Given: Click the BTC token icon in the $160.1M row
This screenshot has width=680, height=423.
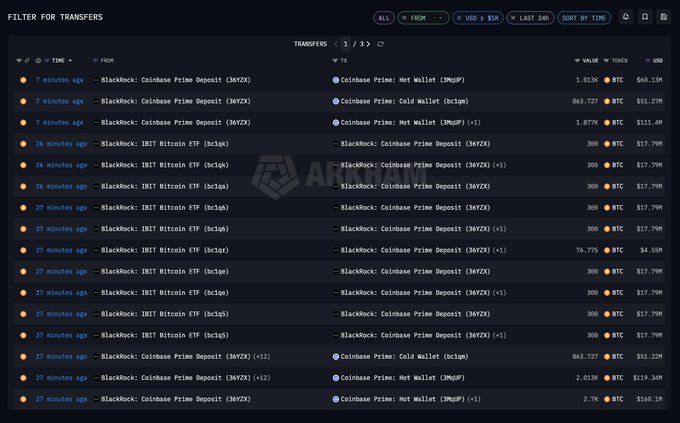Looking at the screenshot, I should pos(607,399).
